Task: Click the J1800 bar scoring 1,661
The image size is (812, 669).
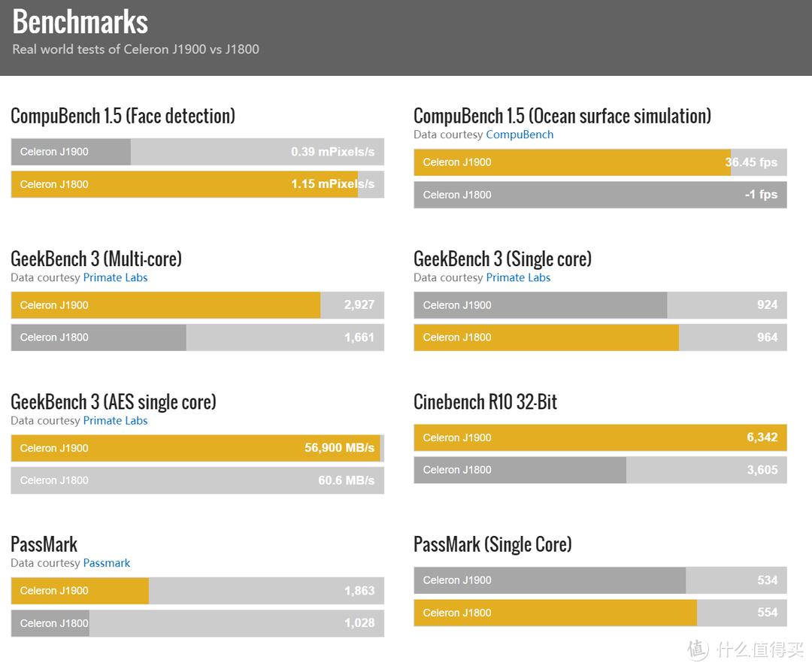Action: pos(197,338)
